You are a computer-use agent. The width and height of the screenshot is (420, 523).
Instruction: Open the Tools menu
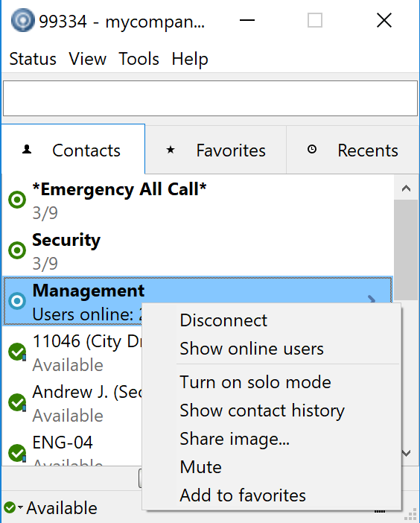tap(139, 59)
